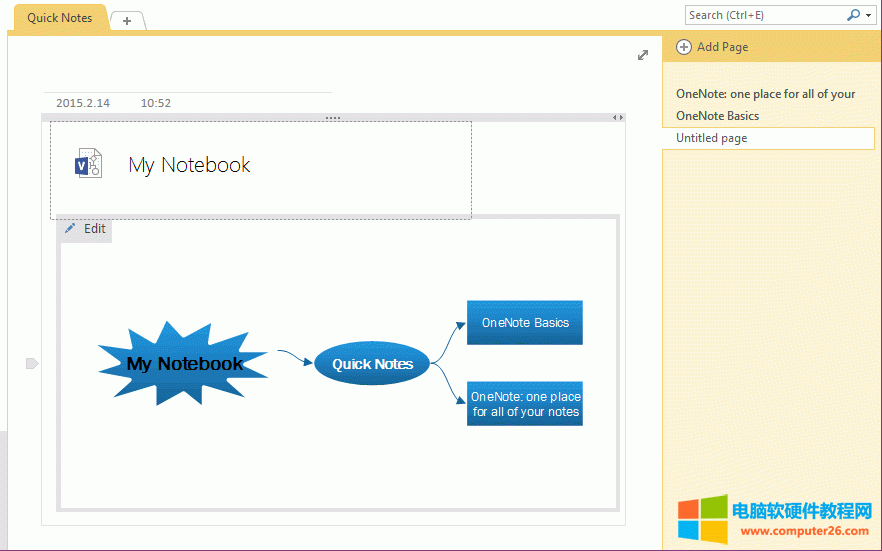Click the dotted handle atop the note container
This screenshot has width=882, height=551.
click(x=333, y=118)
